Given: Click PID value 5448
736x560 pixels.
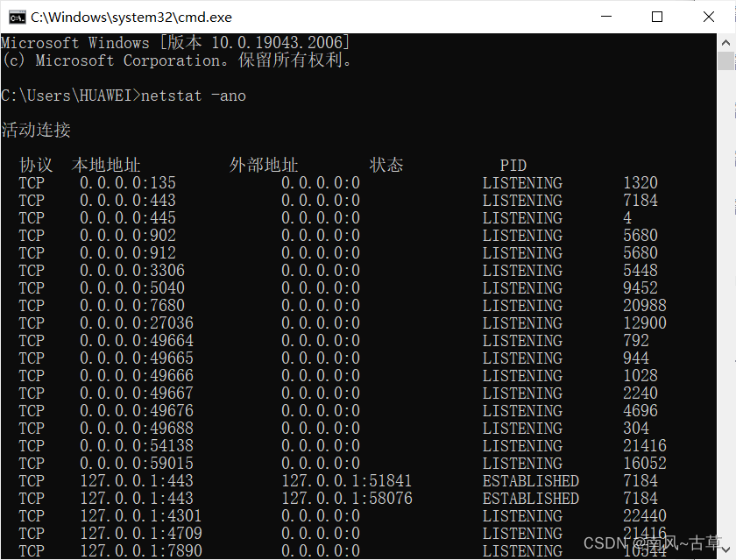Looking at the screenshot, I should pos(640,271).
